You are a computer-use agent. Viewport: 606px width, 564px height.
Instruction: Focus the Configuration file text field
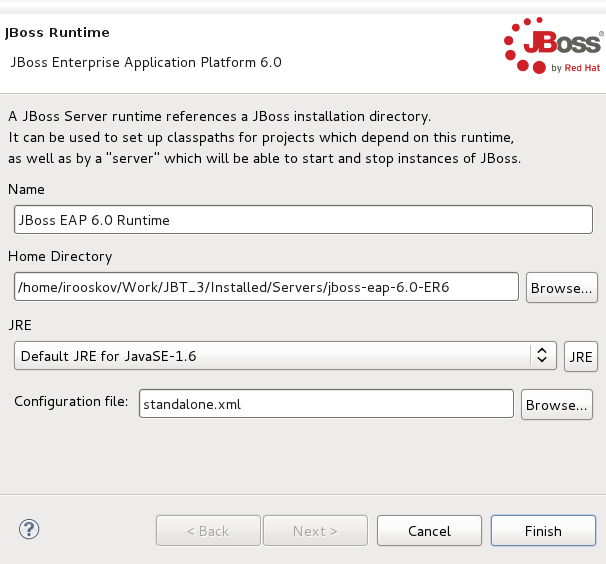[x=326, y=404]
